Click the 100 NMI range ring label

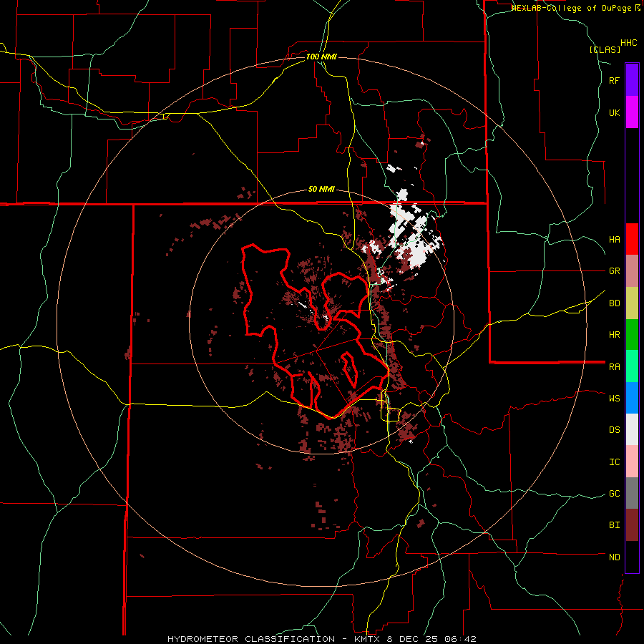(321, 57)
